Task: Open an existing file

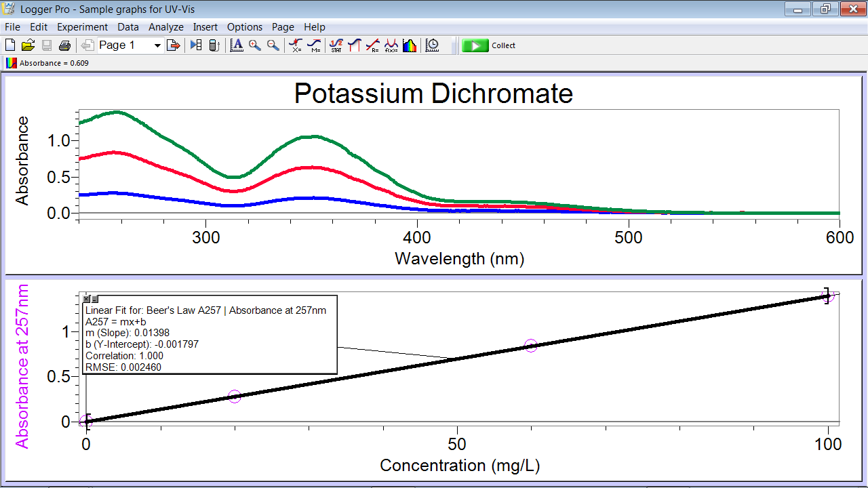Action: pos(28,45)
